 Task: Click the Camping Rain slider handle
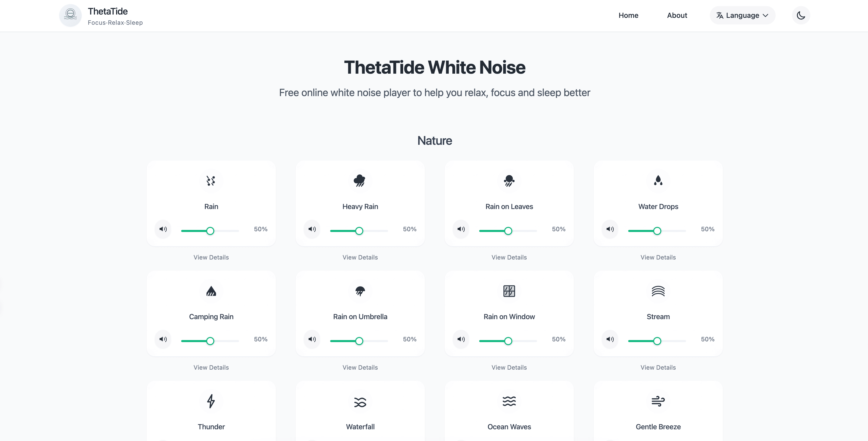coord(210,341)
